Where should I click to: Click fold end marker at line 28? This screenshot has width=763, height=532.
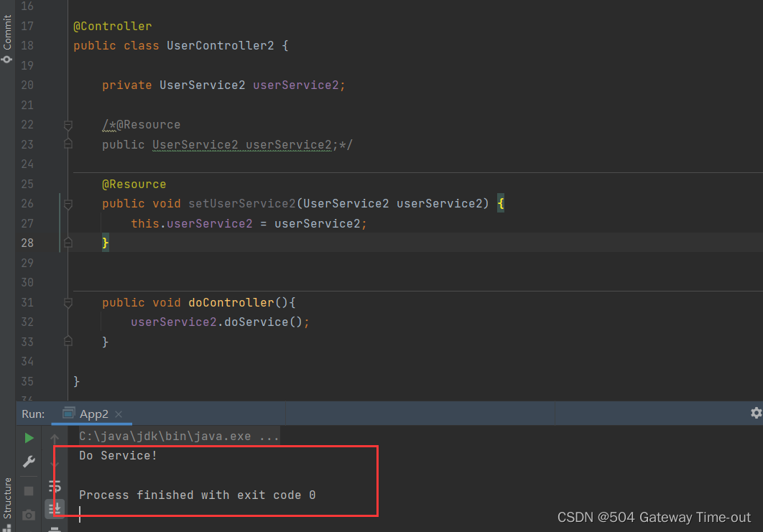point(68,242)
